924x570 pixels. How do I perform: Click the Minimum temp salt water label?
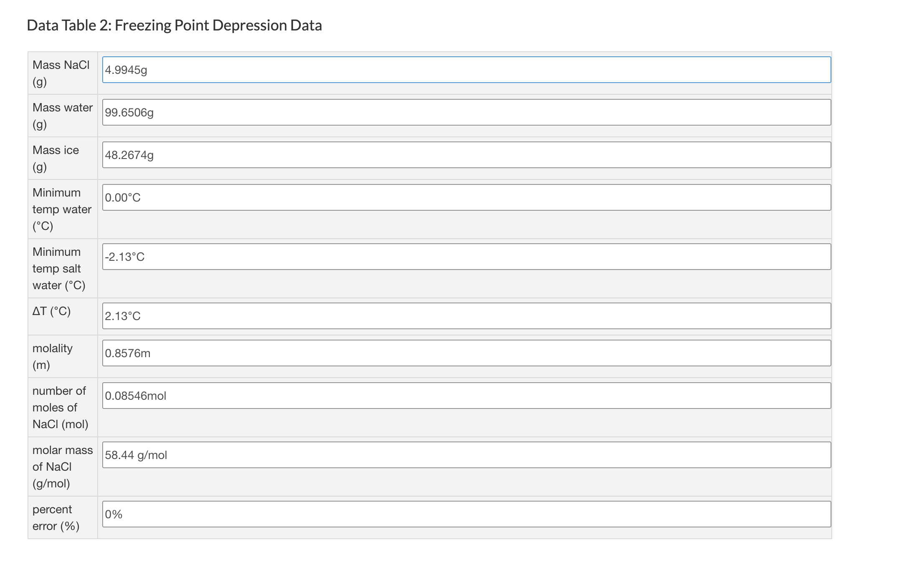pyautogui.click(x=59, y=268)
